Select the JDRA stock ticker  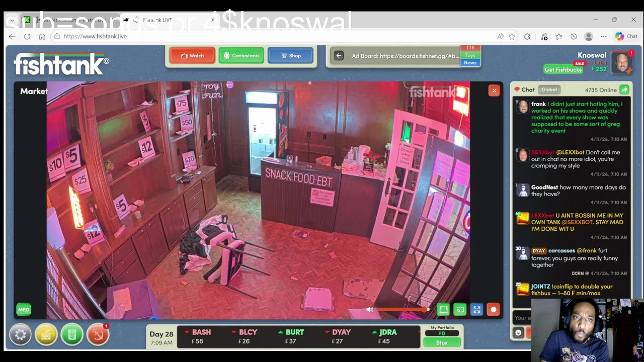click(x=384, y=336)
